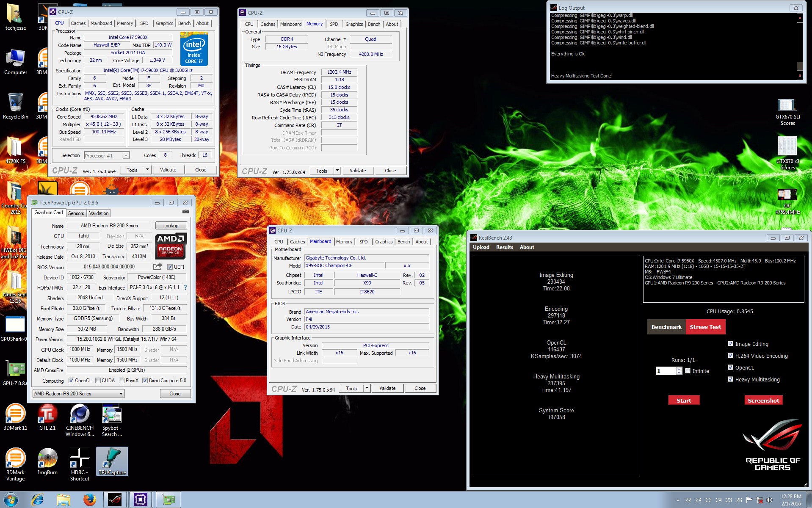Open the Computer desktop icon
Viewport: 812px width, 508px height.
(15, 62)
